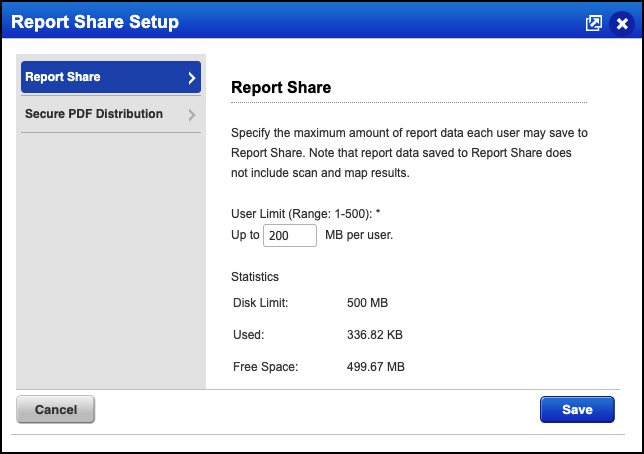This screenshot has width=644, height=454.
Task: Click the 336.82 KB used value
Action: (374, 334)
